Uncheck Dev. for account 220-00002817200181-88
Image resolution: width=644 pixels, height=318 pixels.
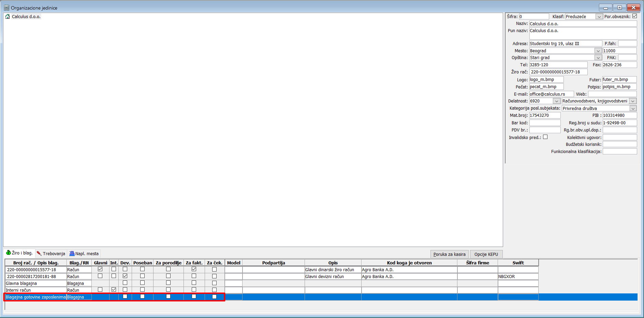125,276
